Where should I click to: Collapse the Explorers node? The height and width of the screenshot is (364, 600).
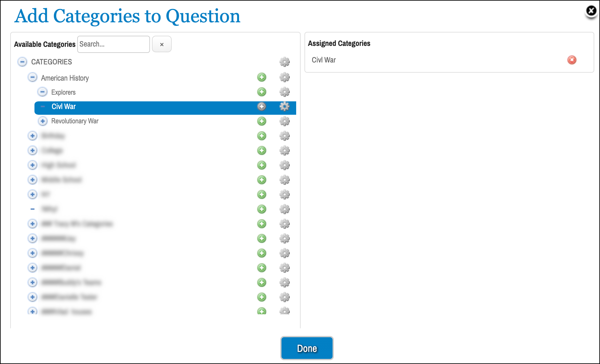42,92
